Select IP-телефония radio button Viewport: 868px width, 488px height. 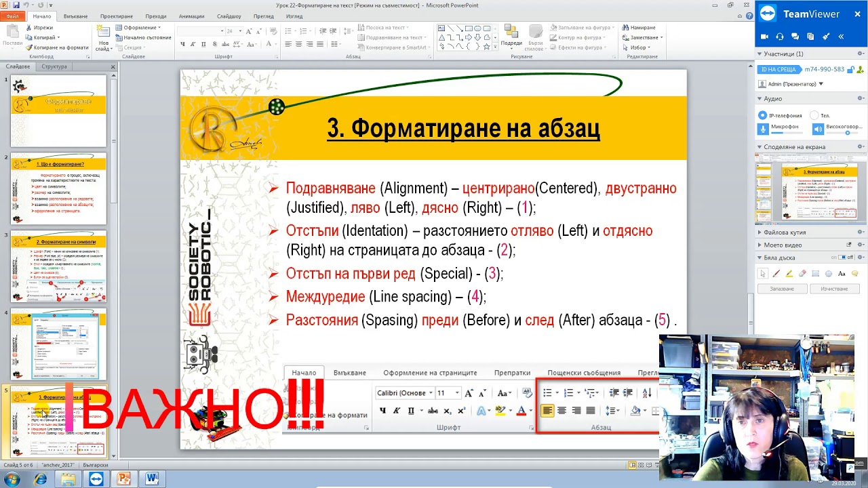tap(763, 116)
